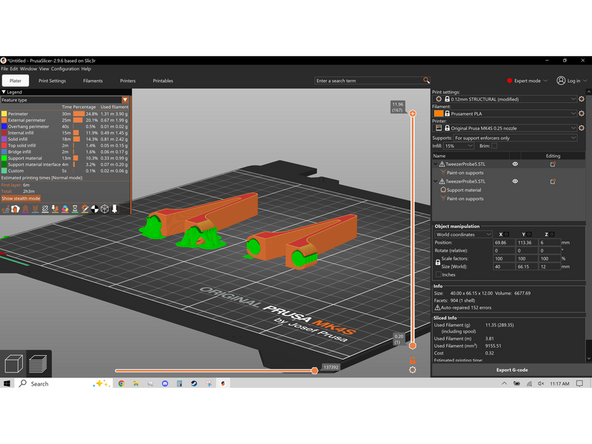This screenshot has height=444, width=592.
Task: Toggle Shells visibility icon
Action: pos(105,209)
